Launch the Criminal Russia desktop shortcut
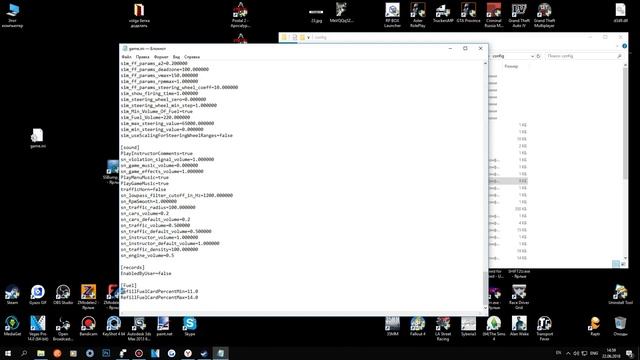 493,15
